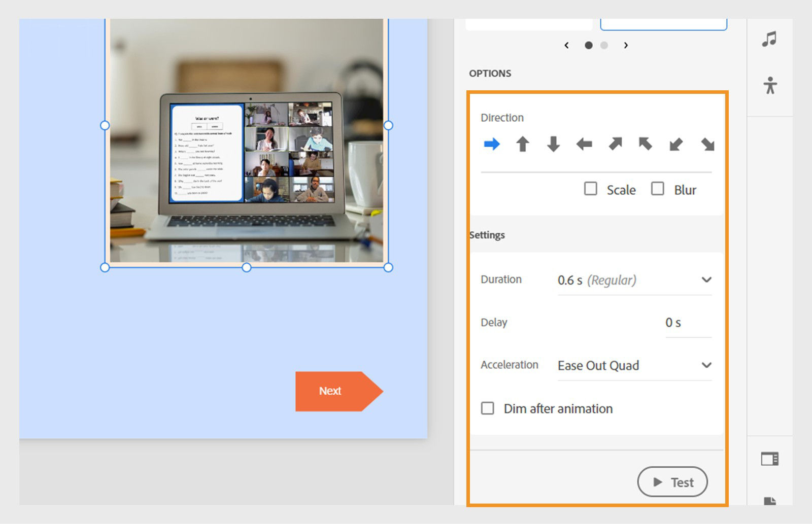The width and height of the screenshot is (812, 524).
Task: Choose the diagonal up-right direction arrow
Action: point(615,144)
